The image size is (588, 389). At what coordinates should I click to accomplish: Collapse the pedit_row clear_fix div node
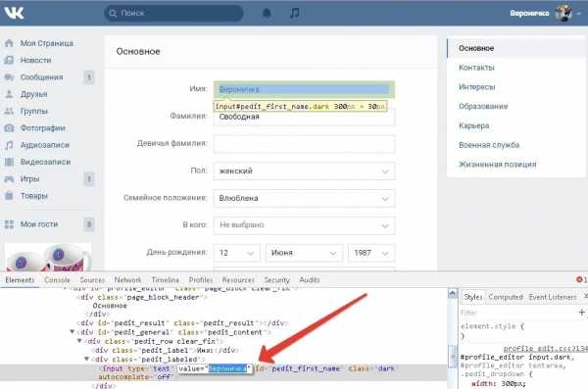point(79,341)
